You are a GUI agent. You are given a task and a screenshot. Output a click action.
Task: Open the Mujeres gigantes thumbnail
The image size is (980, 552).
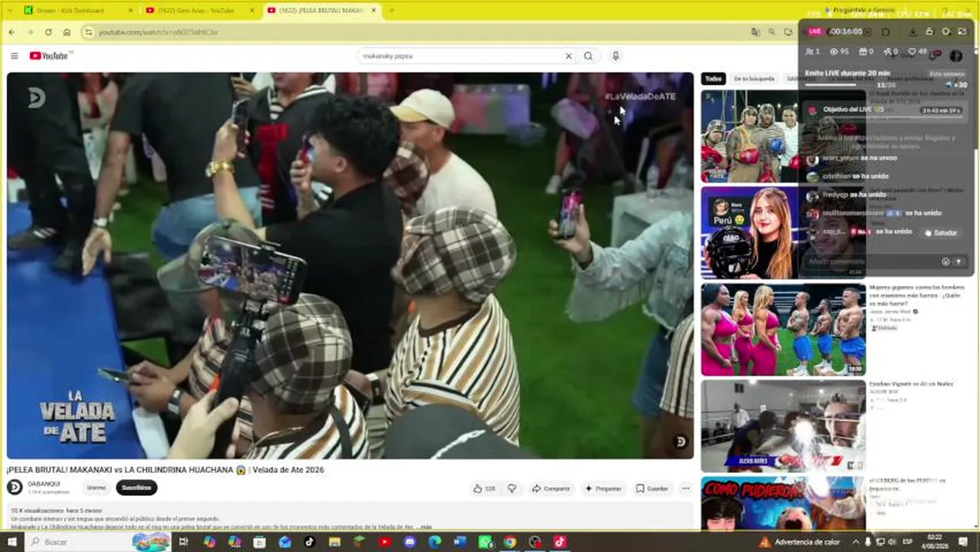click(x=783, y=330)
